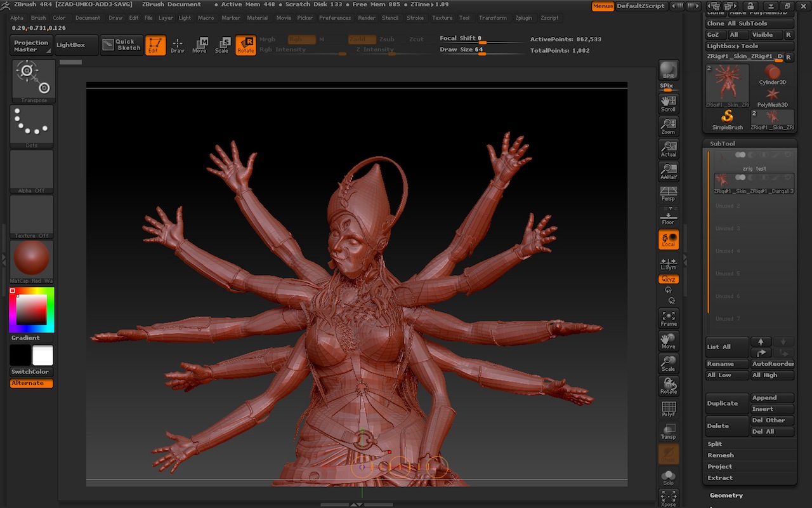Select the Transpose brush thumbnail

pos(32,79)
